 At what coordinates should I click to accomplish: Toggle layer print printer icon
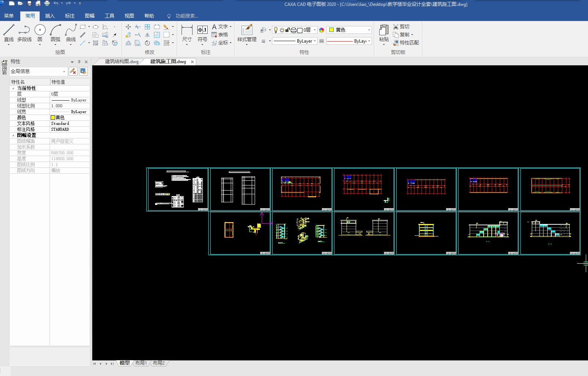(294, 30)
